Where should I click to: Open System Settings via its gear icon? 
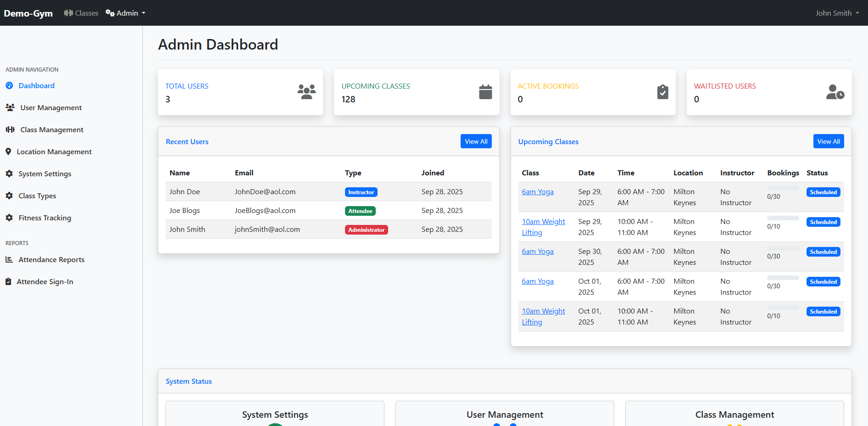pos(9,174)
